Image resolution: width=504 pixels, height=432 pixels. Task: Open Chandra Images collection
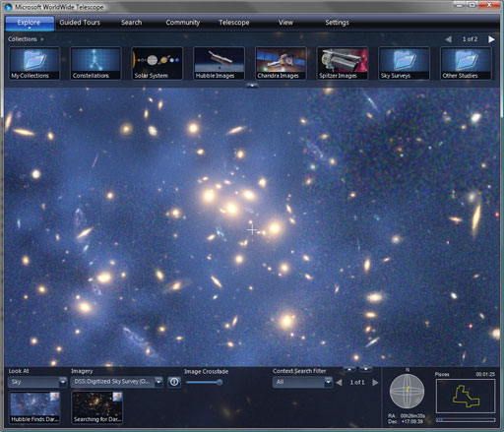pyautogui.click(x=281, y=63)
